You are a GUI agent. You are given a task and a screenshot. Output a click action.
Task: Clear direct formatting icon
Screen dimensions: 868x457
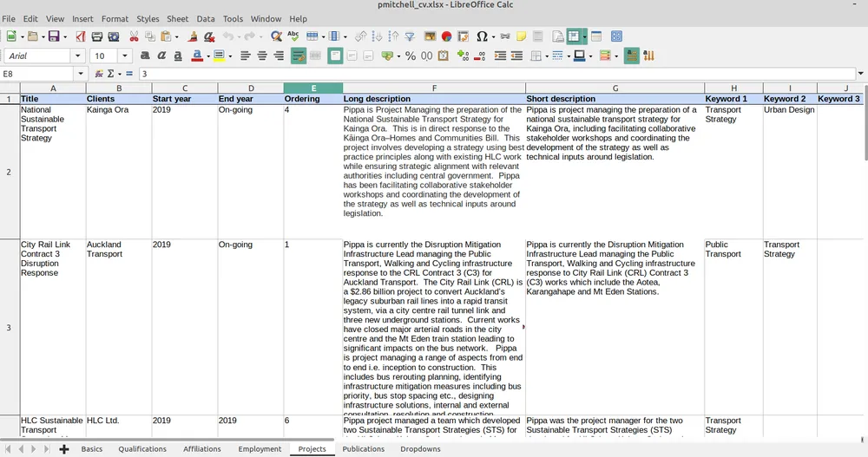coord(208,36)
